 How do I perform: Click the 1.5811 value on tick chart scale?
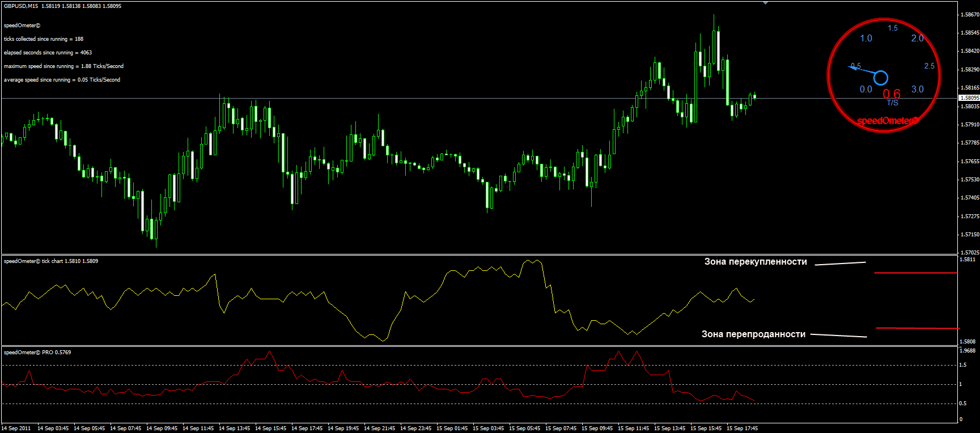tap(967, 260)
